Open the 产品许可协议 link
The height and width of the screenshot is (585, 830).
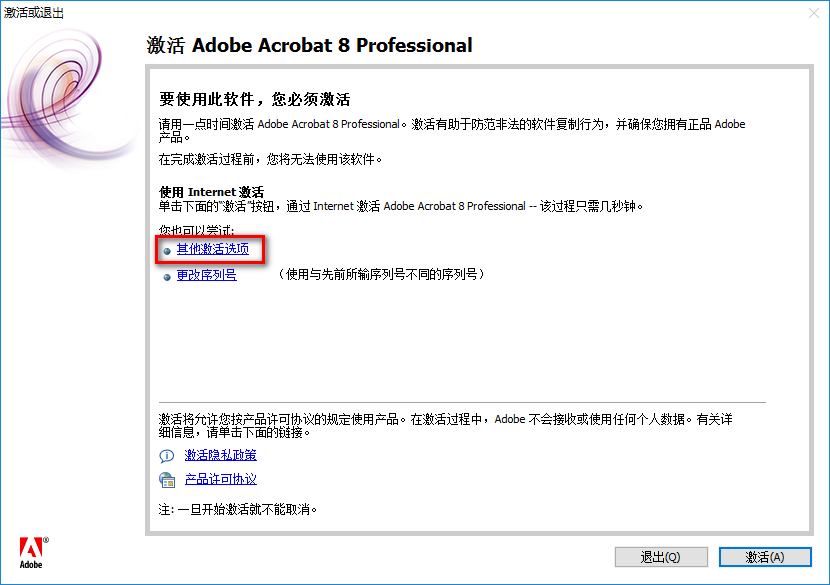tap(220, 480)
